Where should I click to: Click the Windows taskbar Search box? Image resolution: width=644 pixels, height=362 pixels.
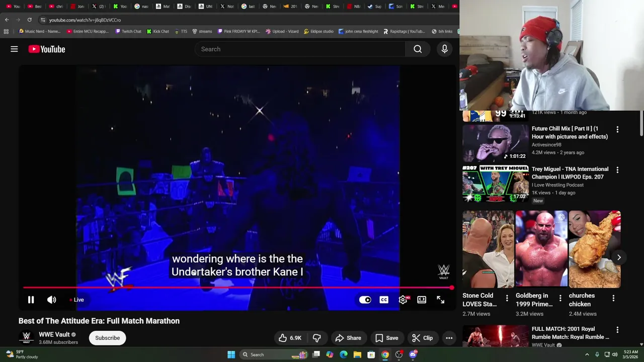[273, 354]
